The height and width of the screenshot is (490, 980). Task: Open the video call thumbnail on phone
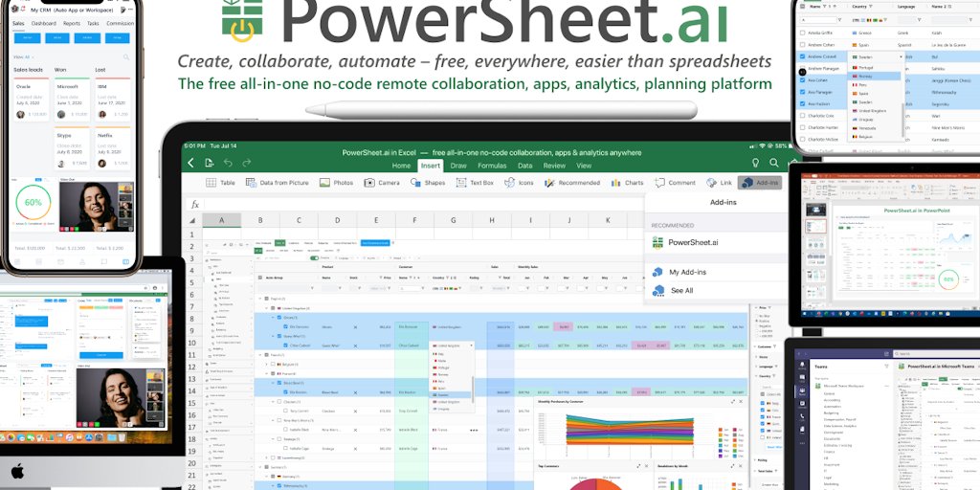coord(97,207)
